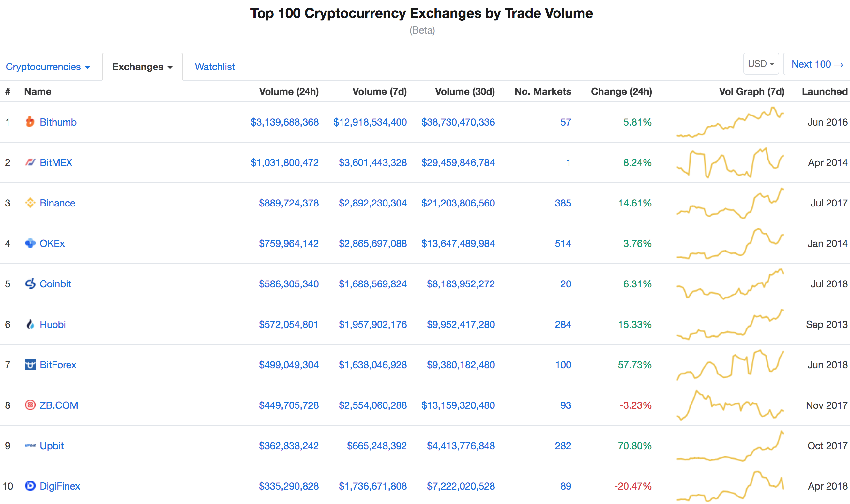Screen dimensions: 850x504
Task: Sort by Volume (24h) column header
Action: 289,91
